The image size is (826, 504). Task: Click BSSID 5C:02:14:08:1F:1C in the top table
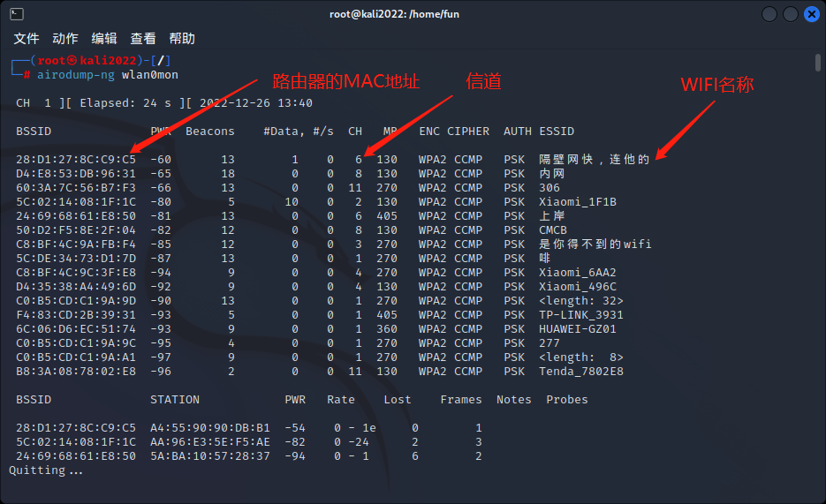click(76, 202)
